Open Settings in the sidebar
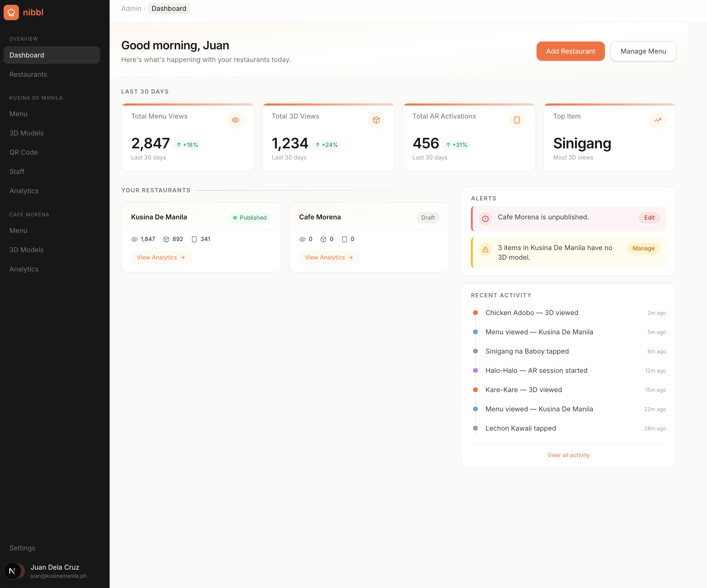 22,548
